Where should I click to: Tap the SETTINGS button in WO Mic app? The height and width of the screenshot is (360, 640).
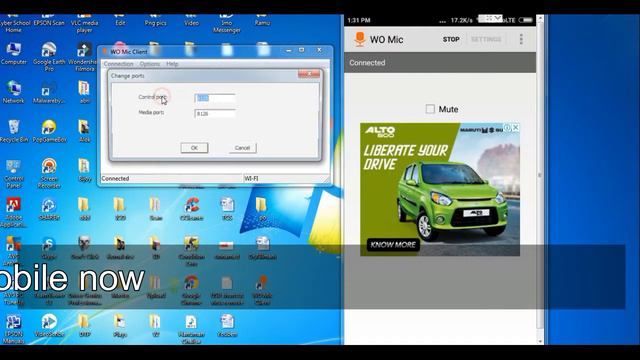pos(486,39)
